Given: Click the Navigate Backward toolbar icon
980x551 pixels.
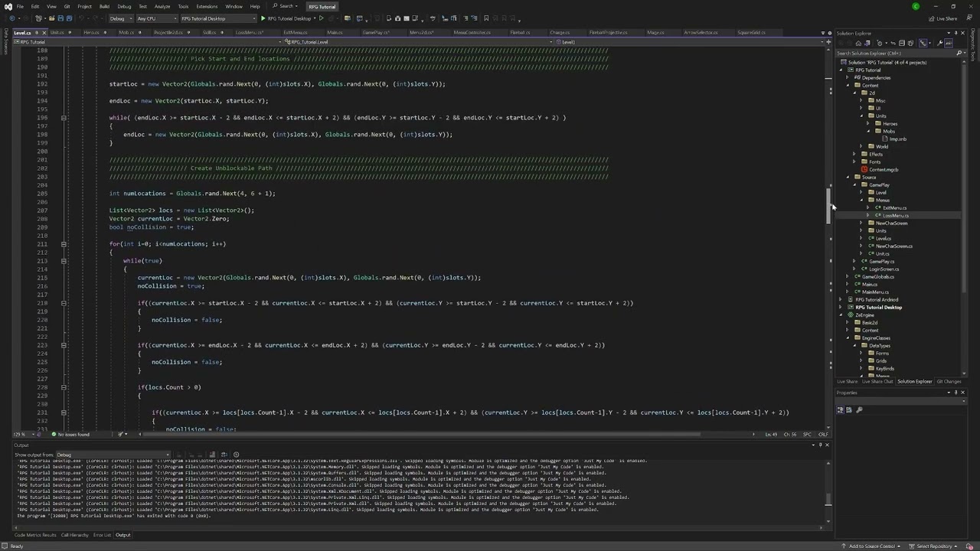Looking at the screenshot, I should 12,18.
